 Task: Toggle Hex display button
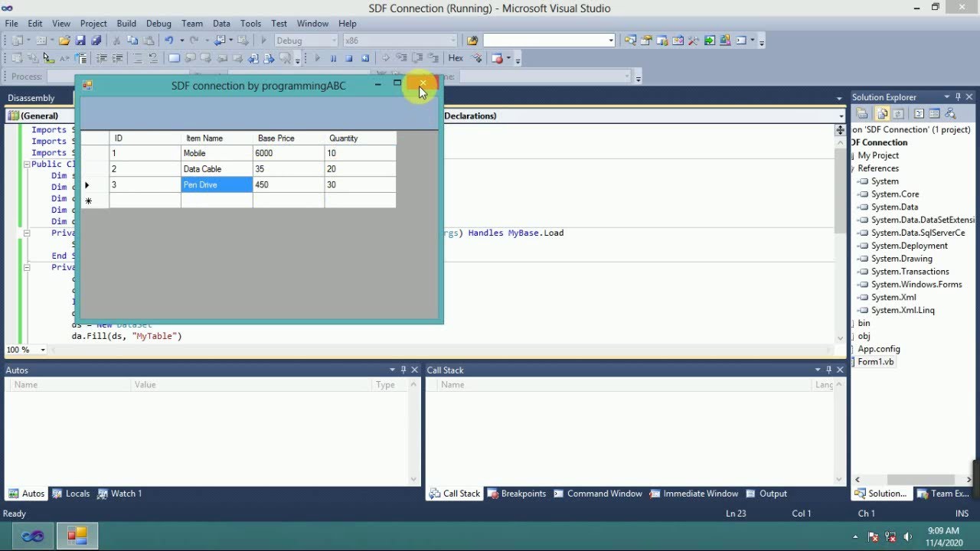click(x=456, y=58)
